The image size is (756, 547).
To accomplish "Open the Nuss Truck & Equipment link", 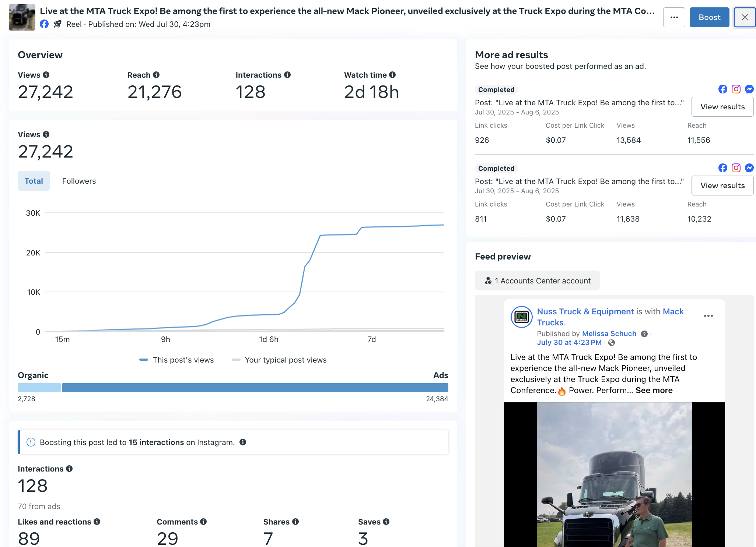I will [x=585, y=311].
